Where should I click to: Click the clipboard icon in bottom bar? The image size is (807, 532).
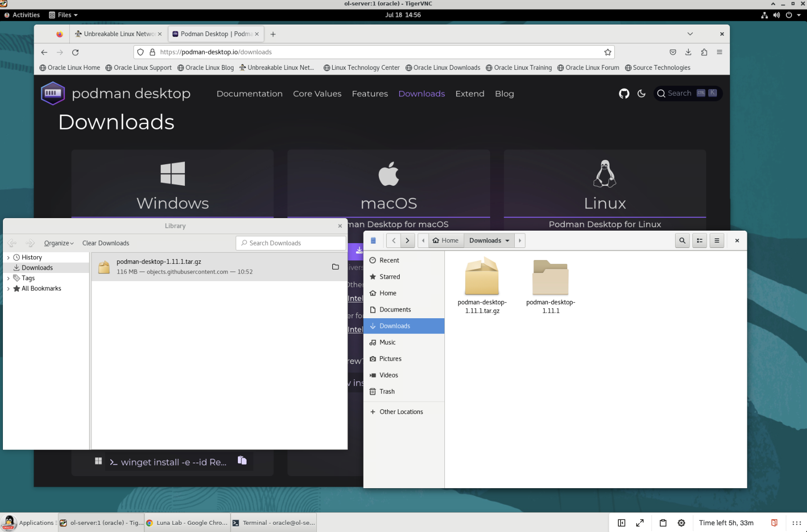[663, 523]
